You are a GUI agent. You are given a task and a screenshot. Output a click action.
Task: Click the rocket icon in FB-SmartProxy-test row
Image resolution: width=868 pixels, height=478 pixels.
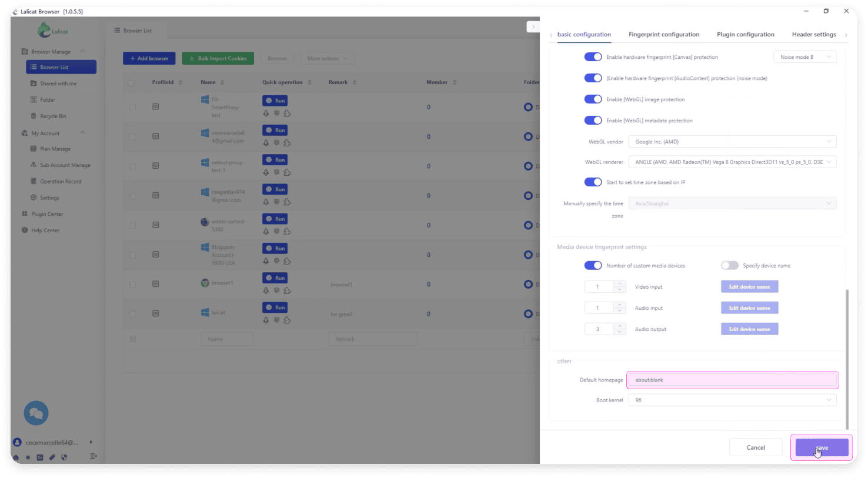[x=266, y=113]
